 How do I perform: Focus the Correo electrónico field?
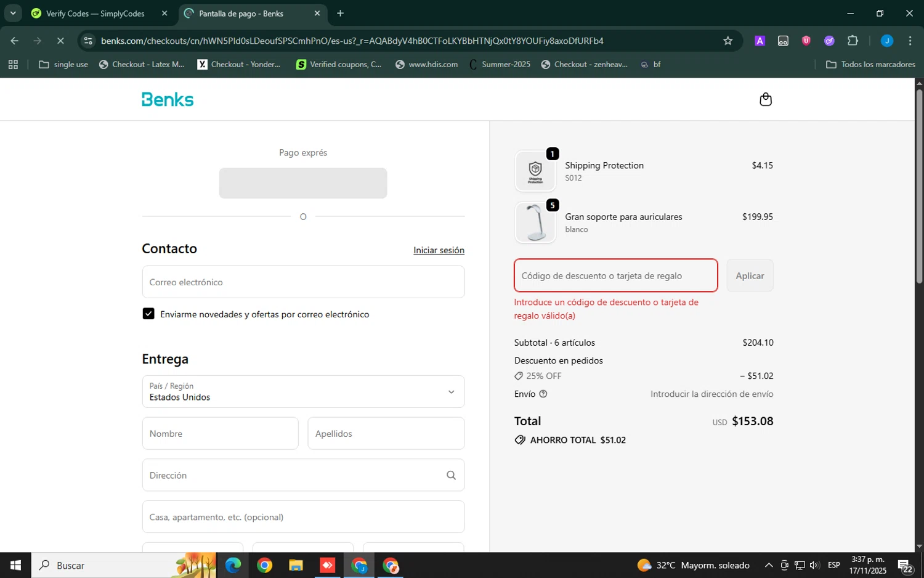point(303,282)
